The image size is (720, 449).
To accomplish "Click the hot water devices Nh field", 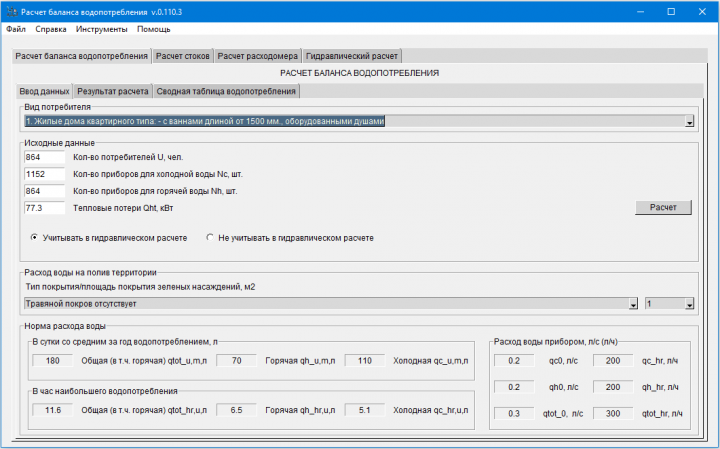I will click(45, 191).
